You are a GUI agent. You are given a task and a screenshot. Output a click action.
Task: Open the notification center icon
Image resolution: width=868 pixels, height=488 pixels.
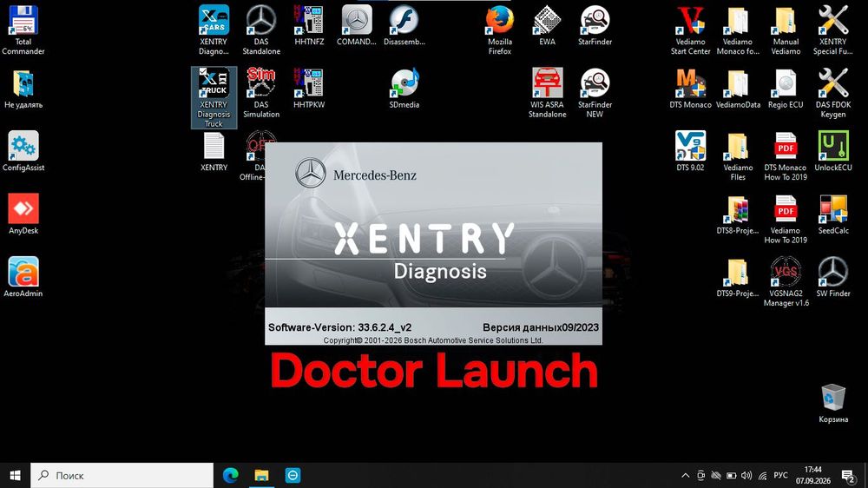pyautogui.click(x=847, y=475)
